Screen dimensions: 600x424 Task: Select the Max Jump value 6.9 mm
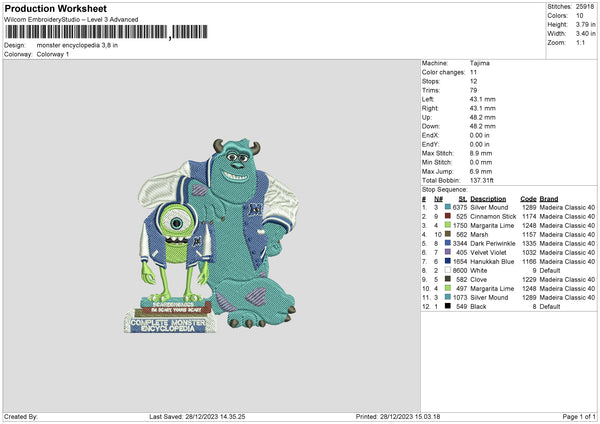click(x=481, y=171)
